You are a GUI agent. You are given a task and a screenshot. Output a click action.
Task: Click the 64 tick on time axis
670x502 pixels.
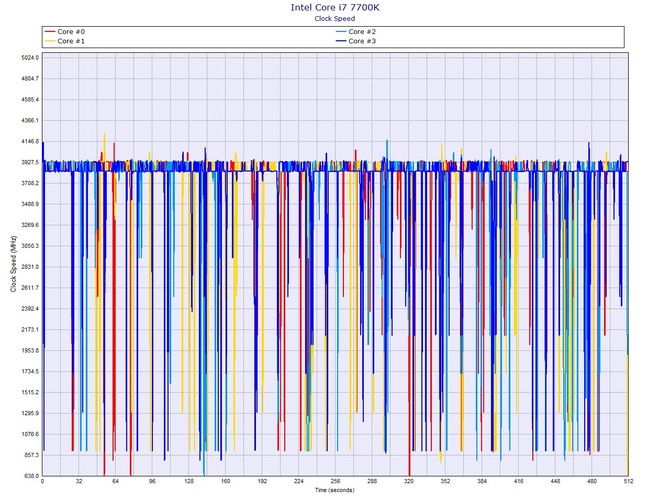pyautogui.click(x=115, y=481)
